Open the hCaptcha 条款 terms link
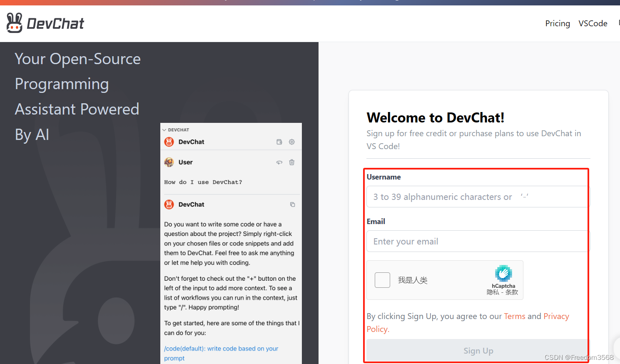 point(512,292)
